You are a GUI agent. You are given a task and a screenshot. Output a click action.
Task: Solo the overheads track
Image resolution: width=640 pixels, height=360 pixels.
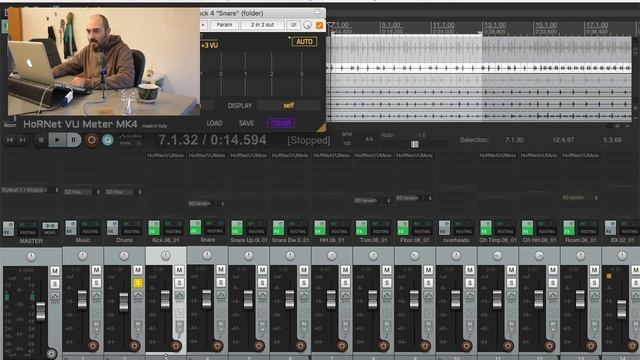click(x=470, y=283)
